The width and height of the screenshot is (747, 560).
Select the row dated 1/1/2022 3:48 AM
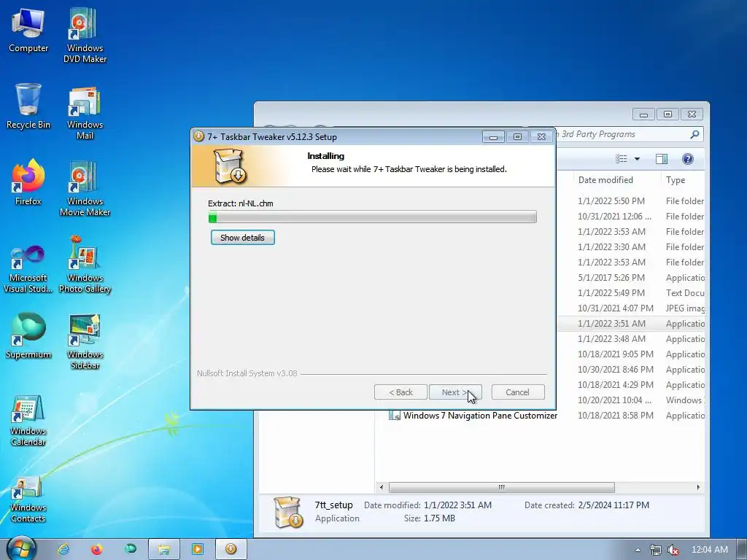click(x=630, y=339)
